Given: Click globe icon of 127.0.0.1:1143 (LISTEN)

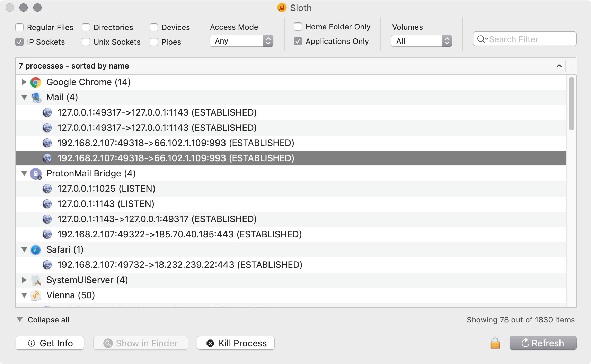Looking at the screenshot, I should tap(47, 204).
